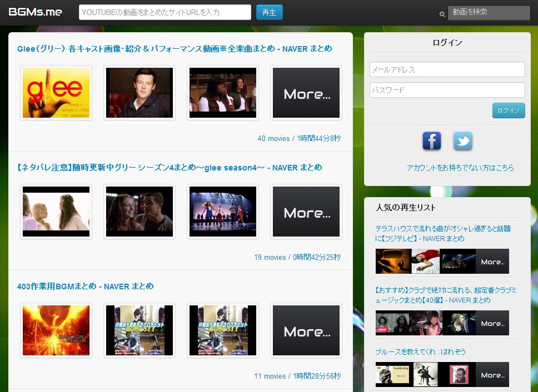Screen dimensions: 538x392
Task: Open the stage performance thumbnail
Action: 223,212
